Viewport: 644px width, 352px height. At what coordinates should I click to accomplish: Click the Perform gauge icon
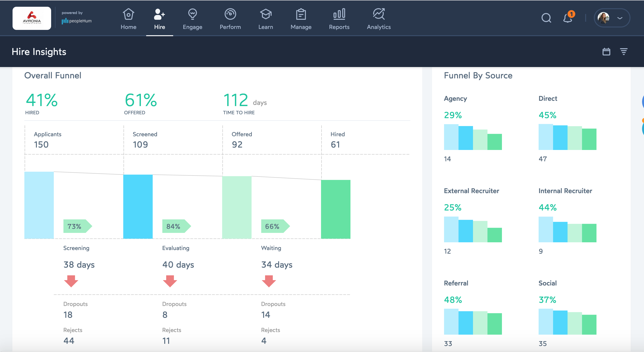[x=230, y=14]
